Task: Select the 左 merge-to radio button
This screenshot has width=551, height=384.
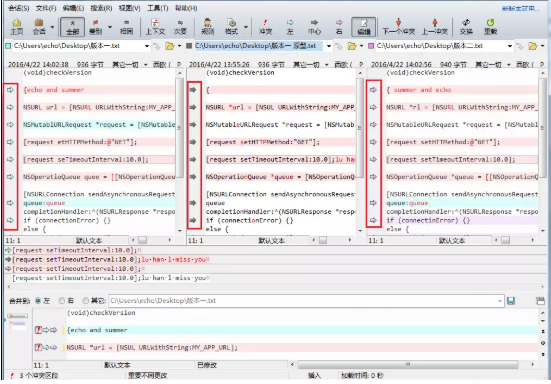Action: pos(38,301)
